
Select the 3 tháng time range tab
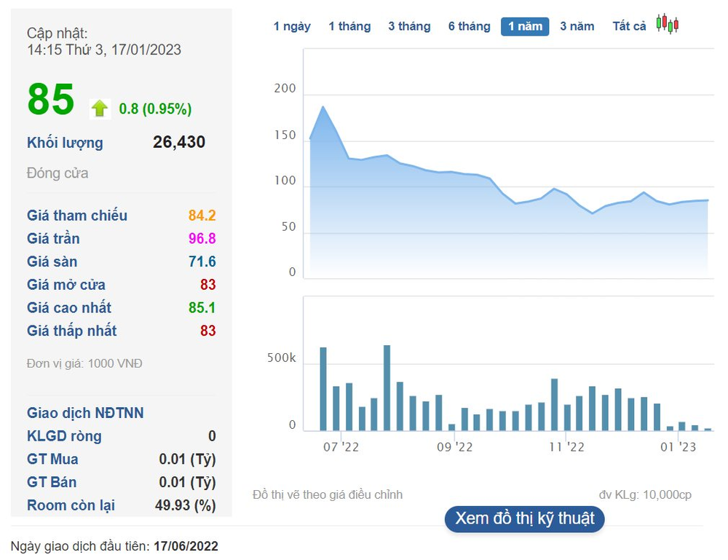click(x=409, y=26)
